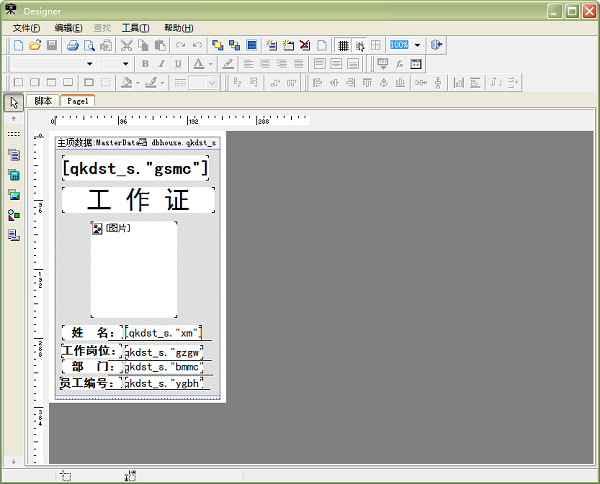The width and height of the screenshot is (600, 484).
Task: Close the designer with the exit door icon
Action: (x=437, y=45)
